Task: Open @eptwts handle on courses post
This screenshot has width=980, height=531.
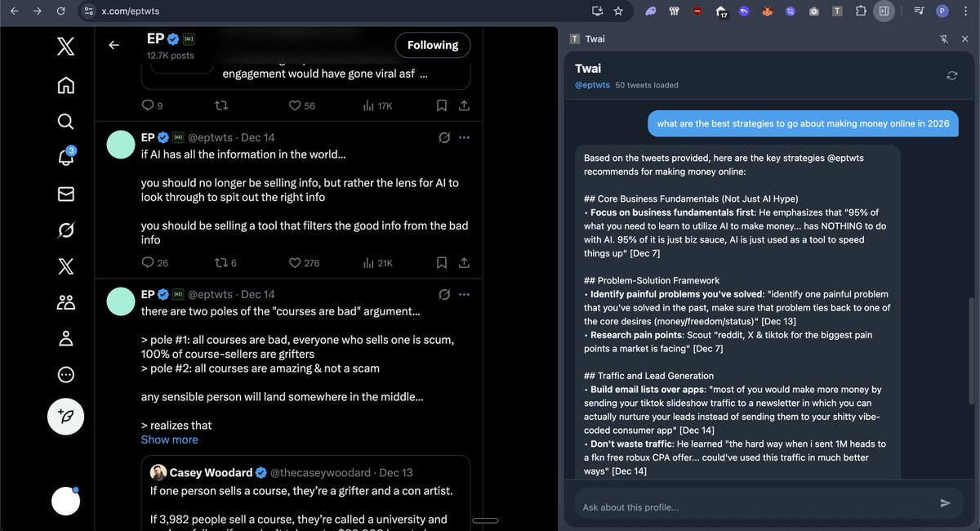Action: tap(211, 294)
